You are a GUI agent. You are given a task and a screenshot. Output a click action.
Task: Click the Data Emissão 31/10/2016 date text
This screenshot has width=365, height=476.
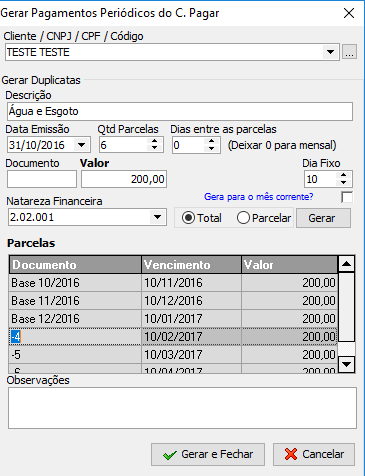37,145
